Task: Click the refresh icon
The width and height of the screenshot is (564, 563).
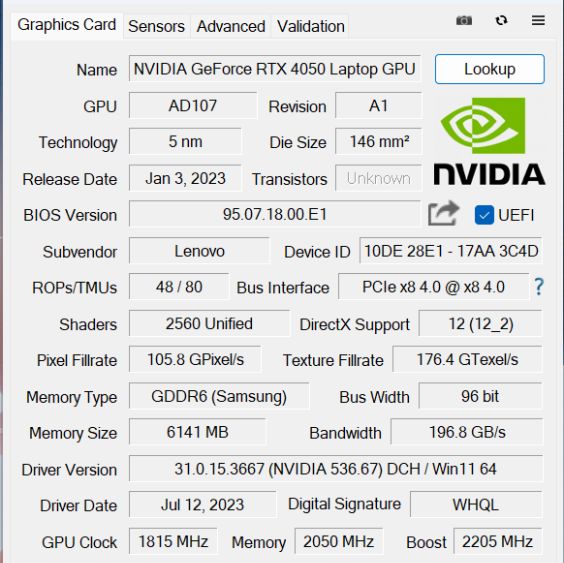Action: (x=501, y=21)
